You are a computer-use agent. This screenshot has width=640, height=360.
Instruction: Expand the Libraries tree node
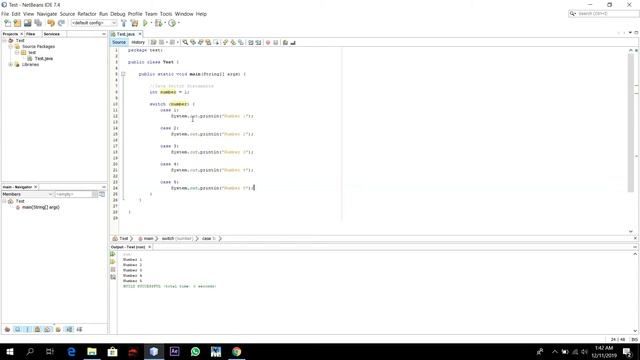pyautogui.click(x=11, y=64)
